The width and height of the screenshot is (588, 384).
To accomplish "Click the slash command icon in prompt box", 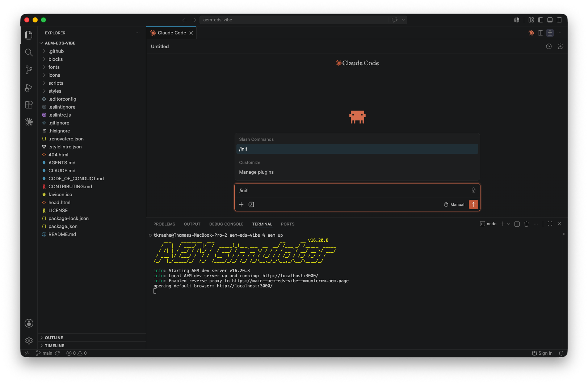I will [251, 204].
